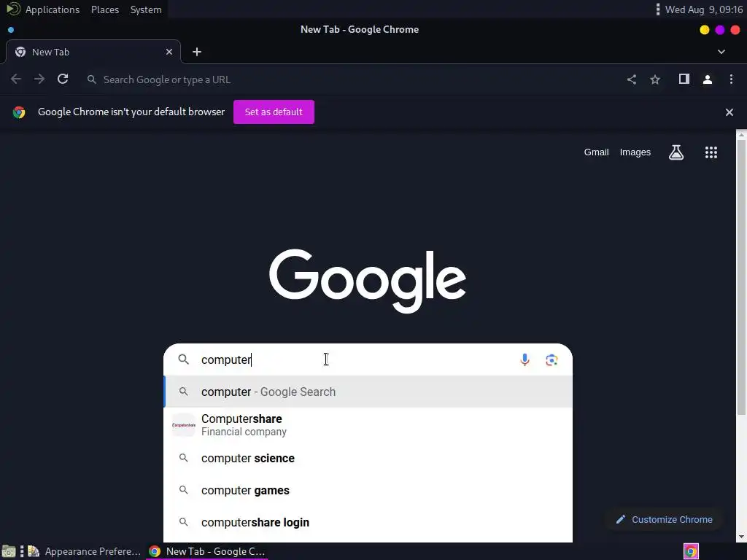Choose the Computershare suggestion
This screenshot has width=747, height=560.
(x=368, y=425)
